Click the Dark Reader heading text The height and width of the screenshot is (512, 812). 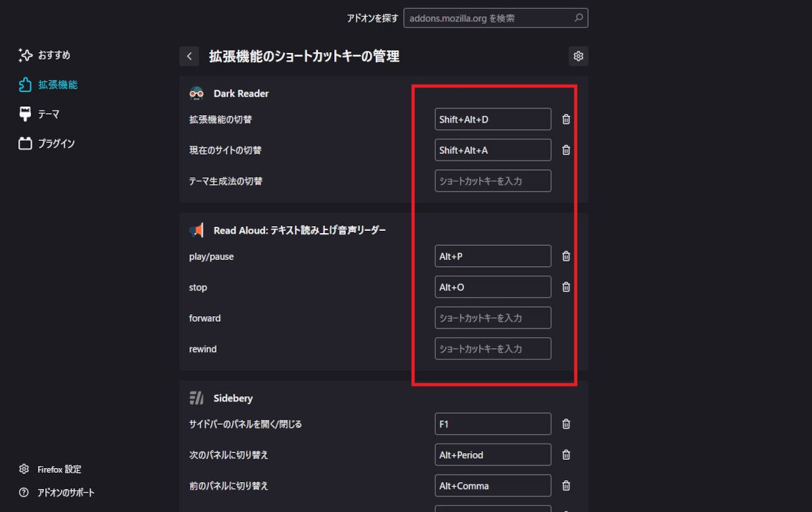(x=241, y=93)
